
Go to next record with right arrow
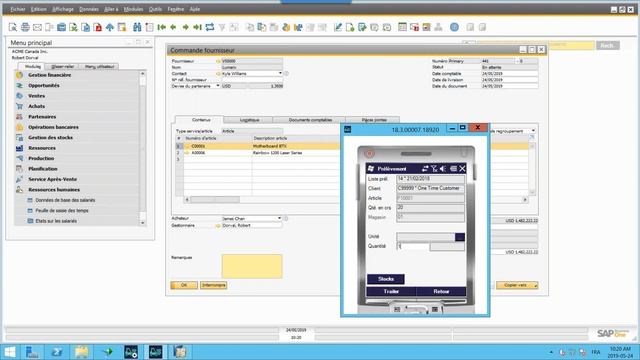pyautogui.click(x=185, y=27)
